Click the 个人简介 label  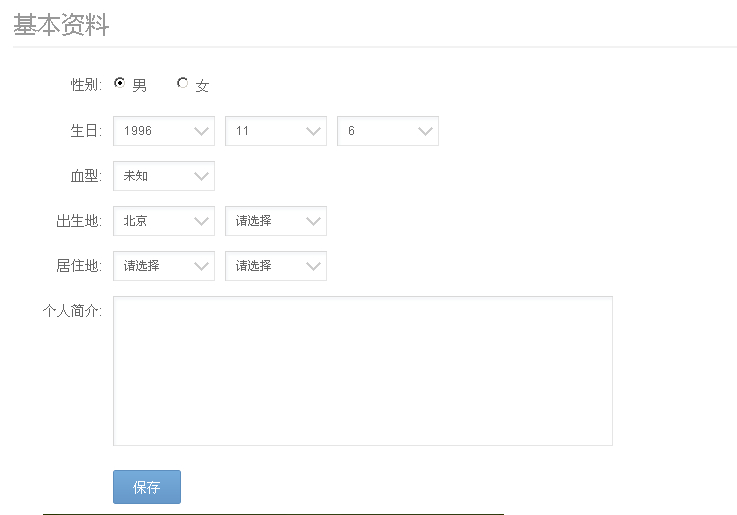tap(72, 311)
